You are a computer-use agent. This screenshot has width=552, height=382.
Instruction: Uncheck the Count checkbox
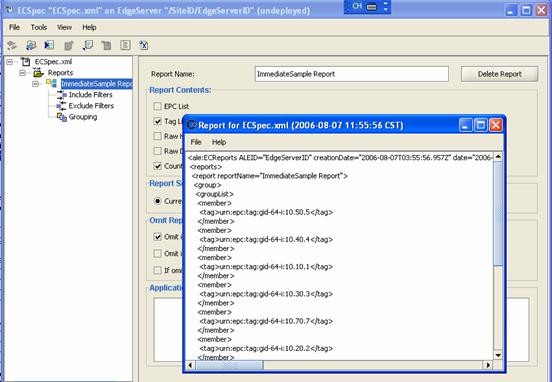tap(157, 166)
